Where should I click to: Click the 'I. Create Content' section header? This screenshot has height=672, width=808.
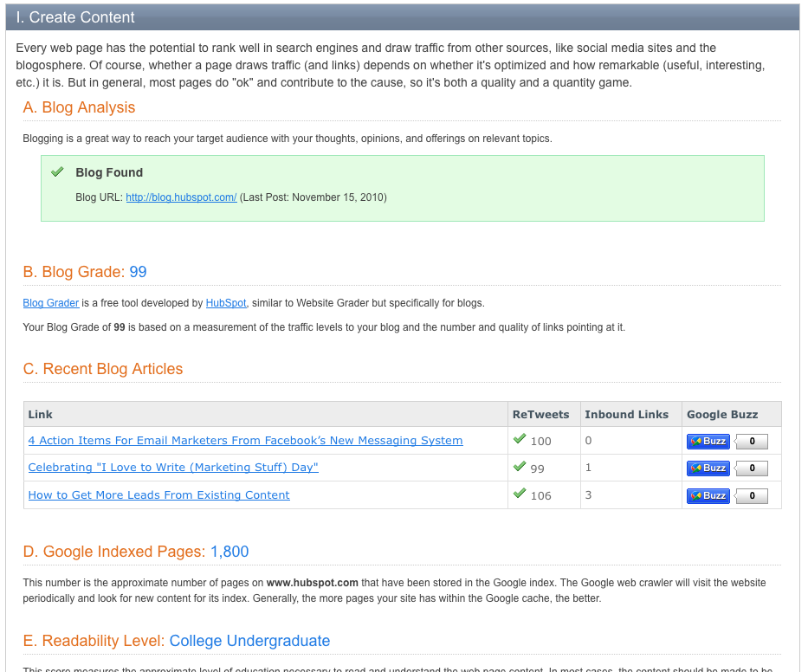(403, 17)
